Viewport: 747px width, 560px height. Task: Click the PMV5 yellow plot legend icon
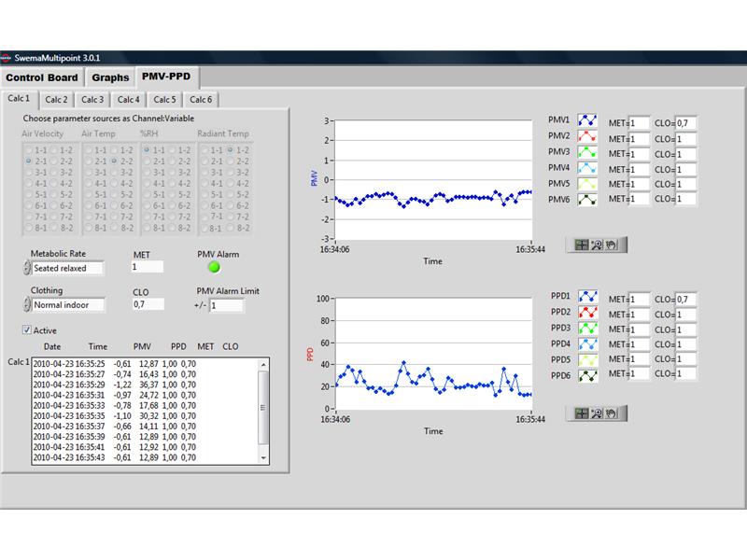click(587, 183)
